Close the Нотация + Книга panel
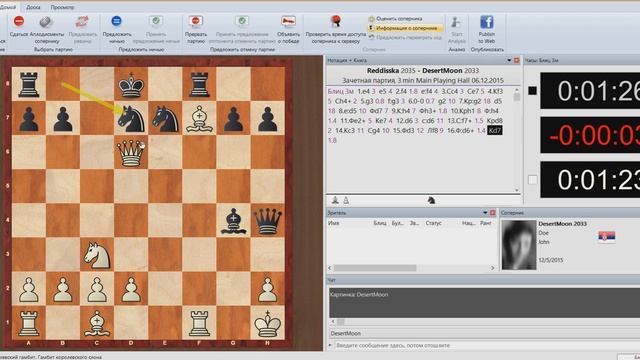The image size is (640, 360). (x=517, y=60)
